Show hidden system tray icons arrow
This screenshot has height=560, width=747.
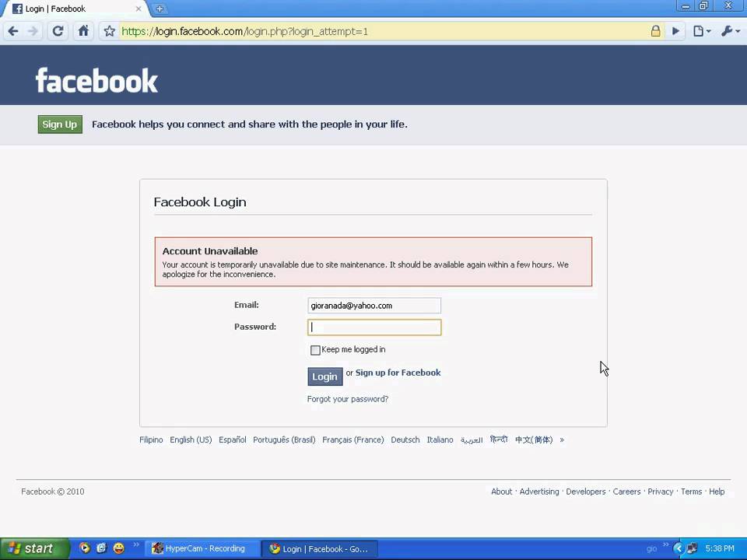coord(678,548)
